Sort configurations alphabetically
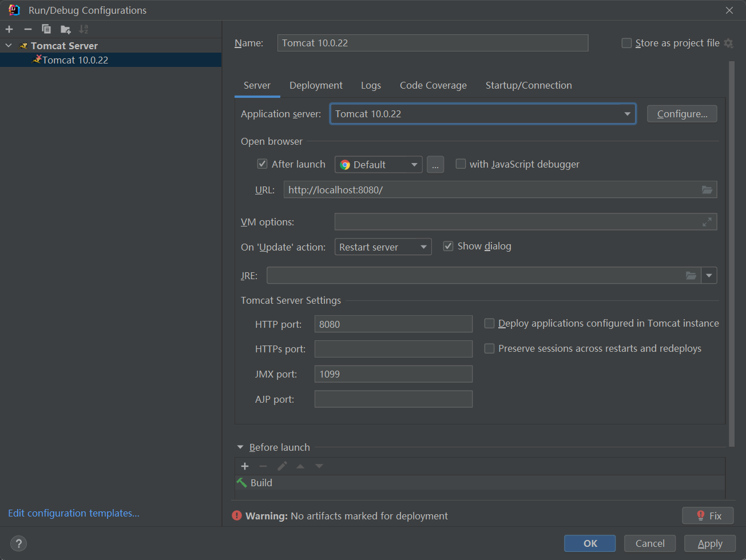 coord(84,29)
